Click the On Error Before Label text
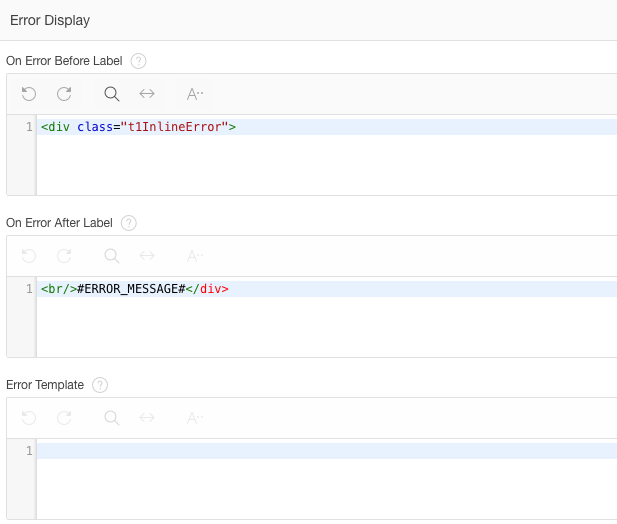Image resolution: width=617 pixels, height=524 pixels. coord(64,61)
